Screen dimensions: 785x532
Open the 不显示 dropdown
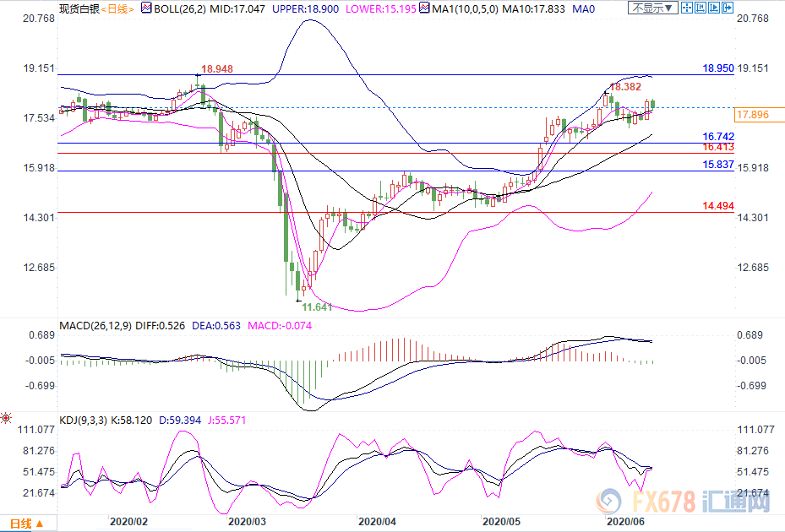tap(653, 8)
